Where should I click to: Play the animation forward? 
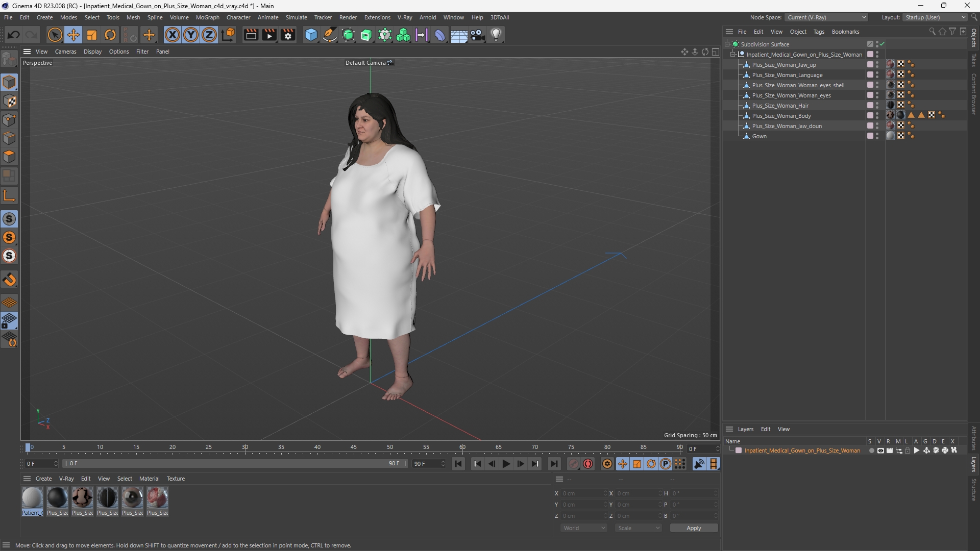click(x=506, y=464)
